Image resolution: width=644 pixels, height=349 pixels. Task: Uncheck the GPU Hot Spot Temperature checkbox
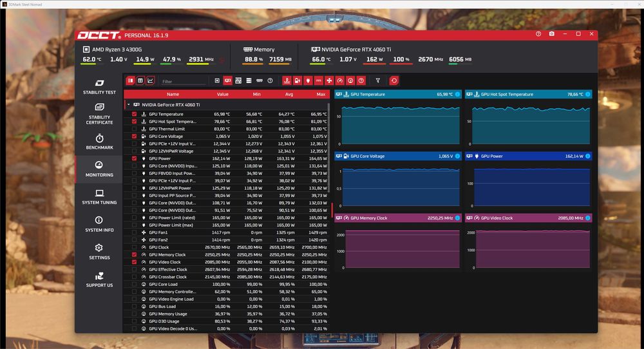click(x=135, y=122)
